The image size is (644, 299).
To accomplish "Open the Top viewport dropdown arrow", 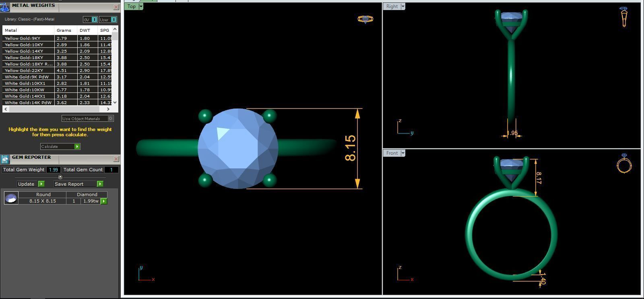I will click(141, 6).
